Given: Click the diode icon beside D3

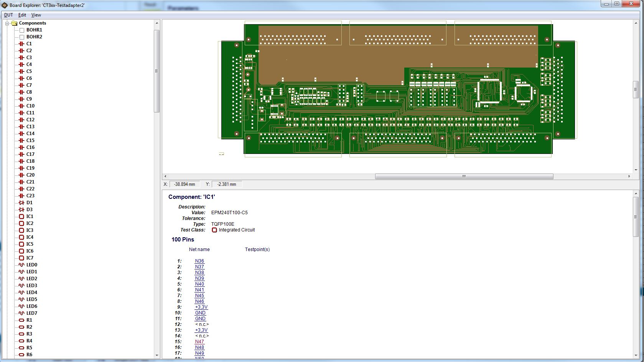Looking at the screenshot, I should (x=21, y=210).
